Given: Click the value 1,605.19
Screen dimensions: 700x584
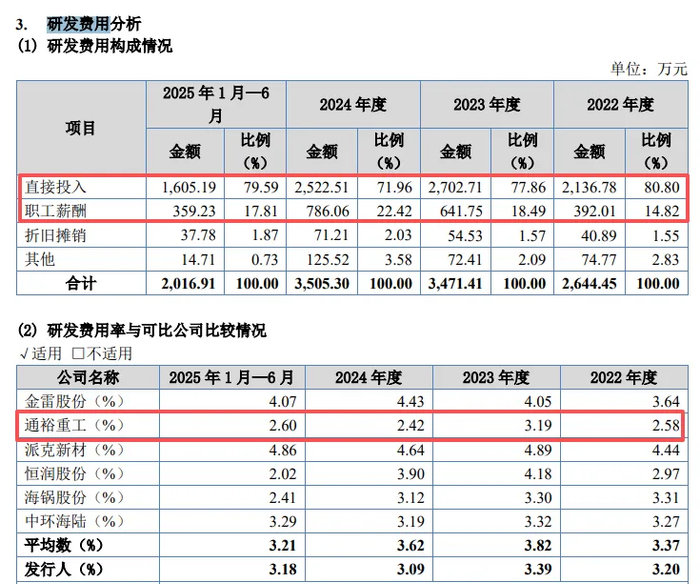Looking at the screenshot, I should pyautogui.click(x=188, y=187).
